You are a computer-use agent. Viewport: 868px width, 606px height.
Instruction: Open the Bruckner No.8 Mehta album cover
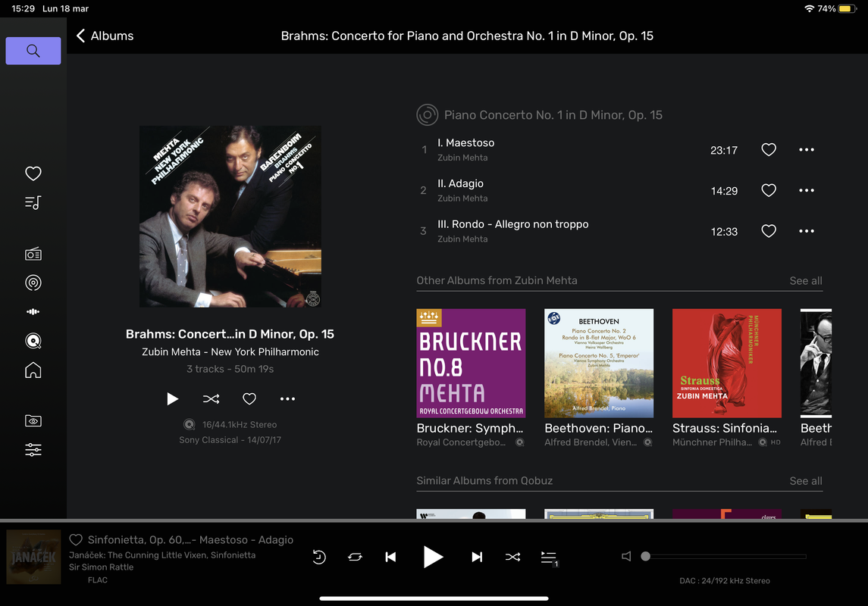pos(471,364)
